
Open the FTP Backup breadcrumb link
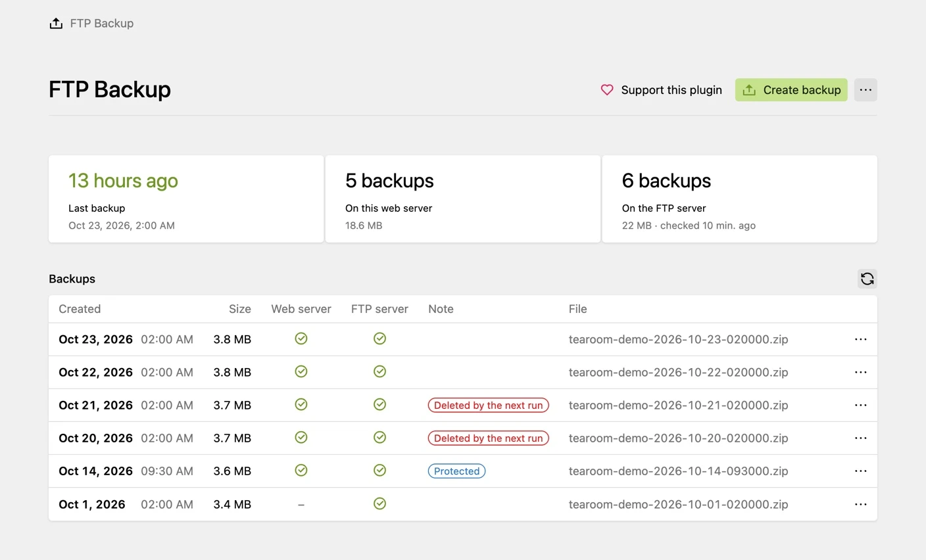102,24
